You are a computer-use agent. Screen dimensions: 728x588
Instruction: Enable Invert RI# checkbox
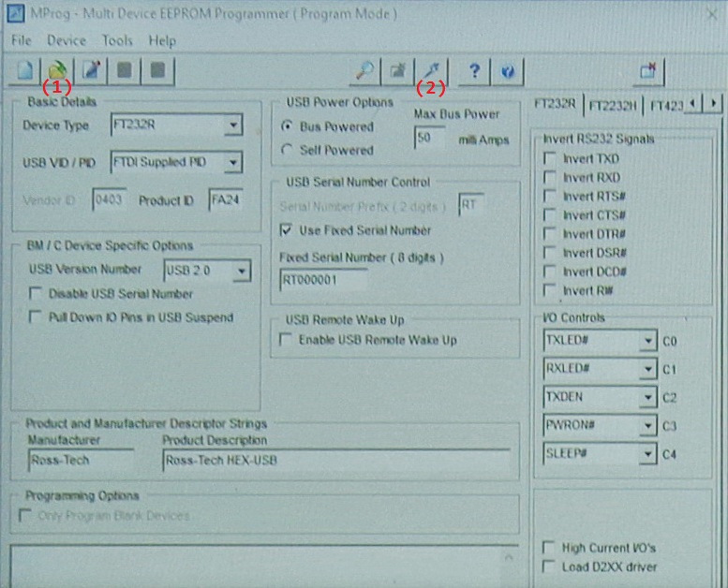550,290
